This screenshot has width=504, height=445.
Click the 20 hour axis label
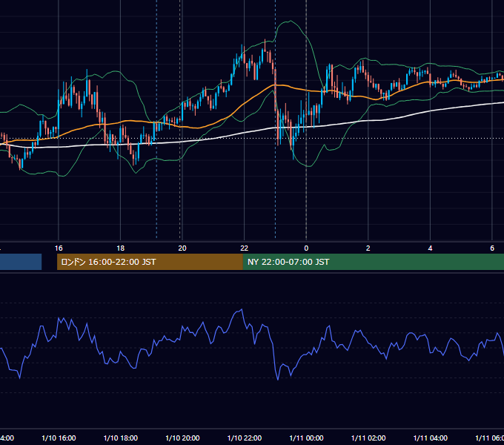pyautogui.click(x=182, y=248)
